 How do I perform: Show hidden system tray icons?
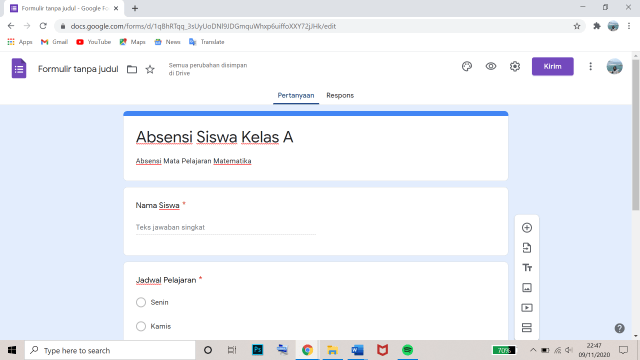(533, 350)
